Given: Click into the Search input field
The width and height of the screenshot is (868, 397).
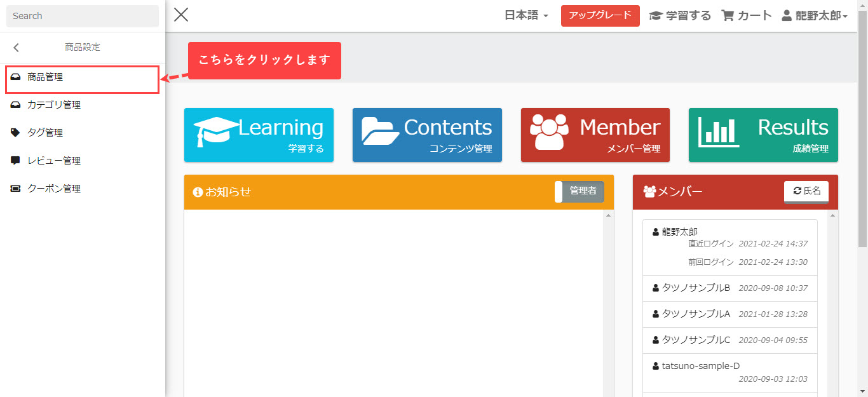Looking at the screenshot, I should click(83, 16).
